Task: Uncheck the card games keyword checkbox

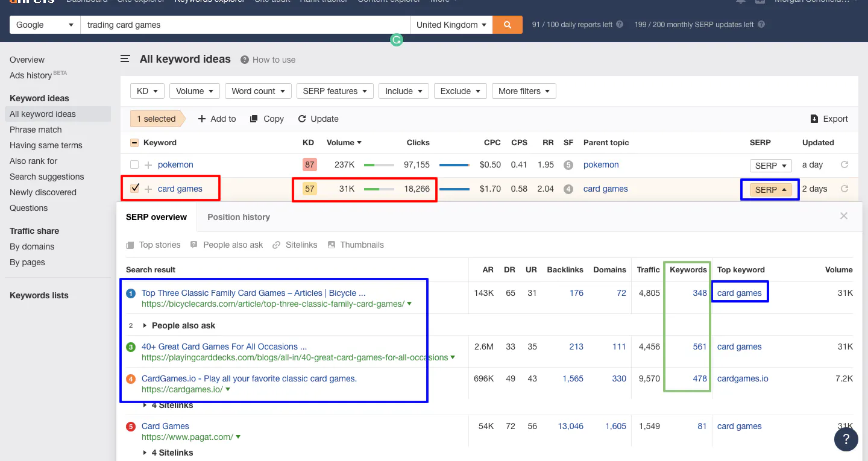Action: pyautogui.click(x=134, y=189)
